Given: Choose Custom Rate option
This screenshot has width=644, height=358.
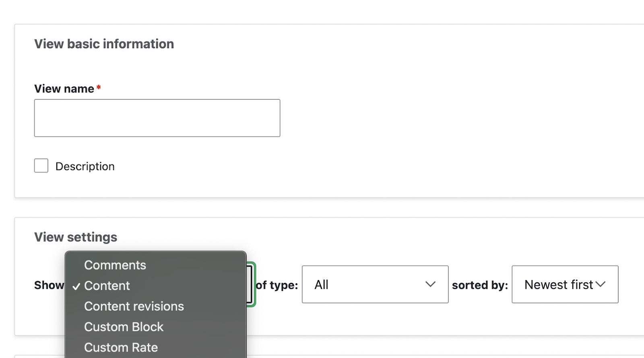Looking at the screenshot, I should [x=121, y=347].
